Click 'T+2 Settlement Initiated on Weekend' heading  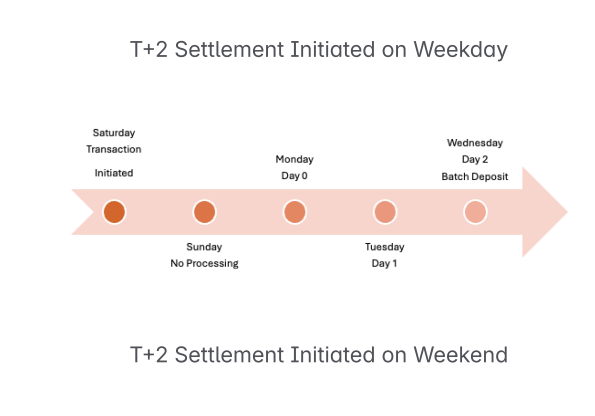point(319,355)
